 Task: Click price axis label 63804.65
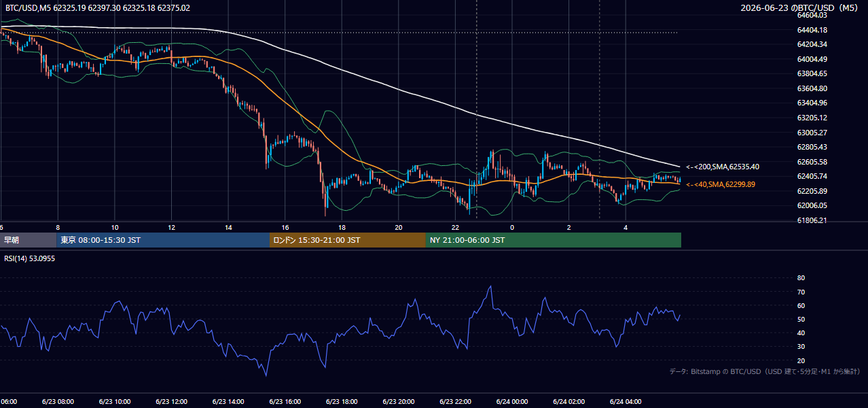[x=812, y=73]
